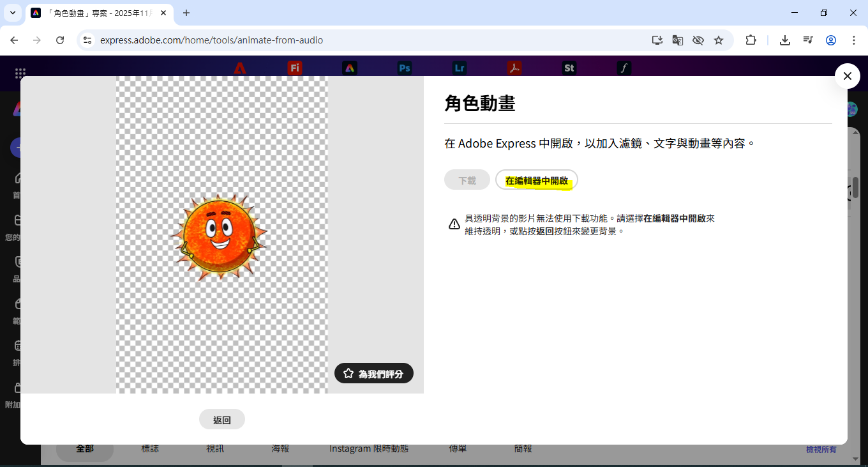Image resolution: width=868 pixels, height=467 pixels.
Task: Launch the Adobe Firefly (Fi) icon
Action: 295,68
